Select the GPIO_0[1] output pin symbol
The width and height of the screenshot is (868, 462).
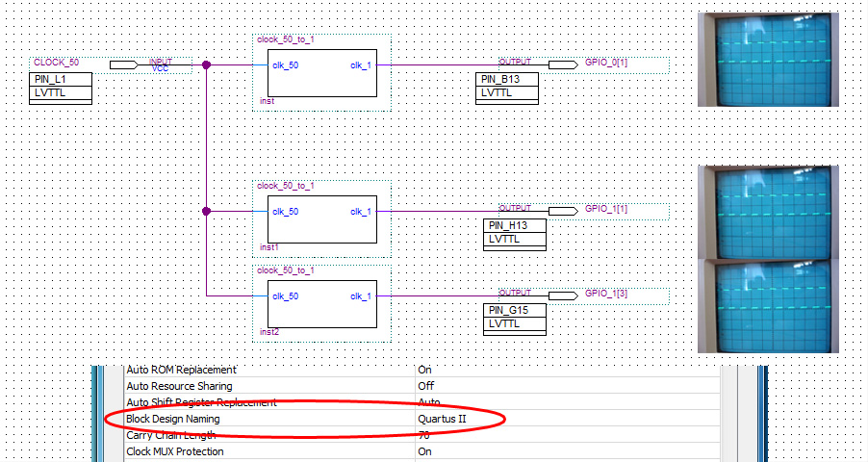(x=563, y=64)
